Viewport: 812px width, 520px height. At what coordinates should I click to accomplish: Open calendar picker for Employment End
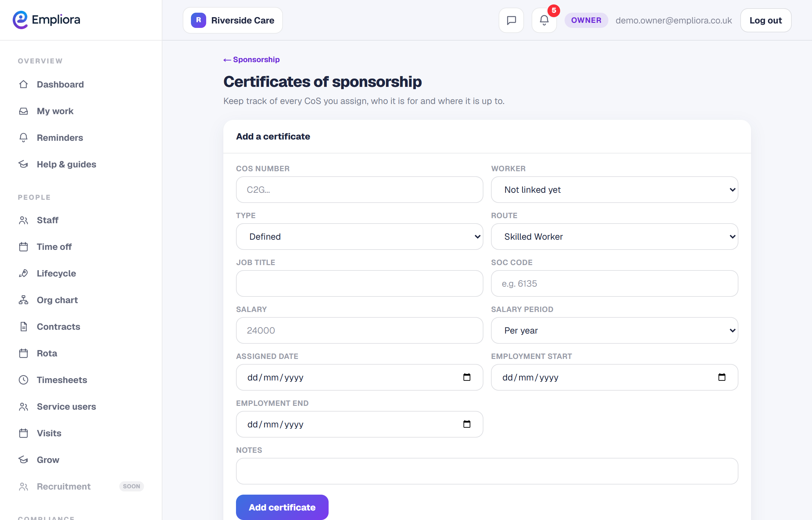point(467,424)
